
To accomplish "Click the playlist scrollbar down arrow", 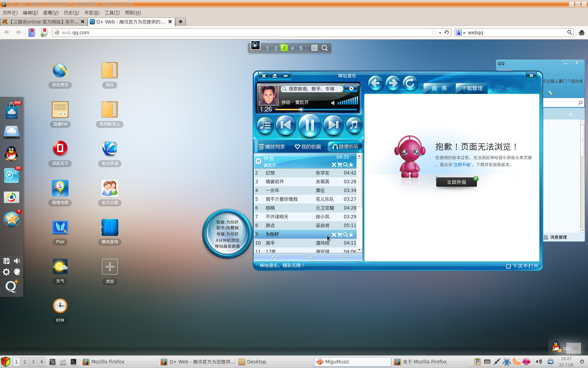I will point(359,250).
